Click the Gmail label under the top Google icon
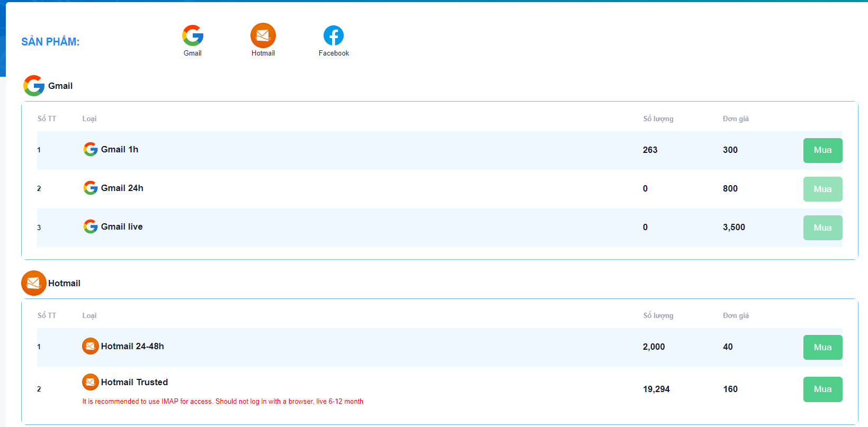Viewport: 868px width, 427px height. click(193, 53)
